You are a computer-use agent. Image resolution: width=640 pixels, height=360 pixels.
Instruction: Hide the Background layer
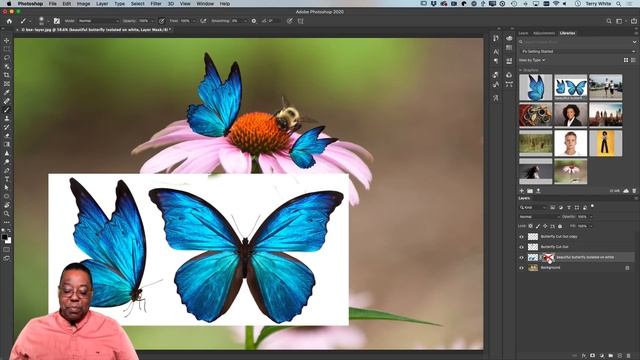click(x=521, y=268)
